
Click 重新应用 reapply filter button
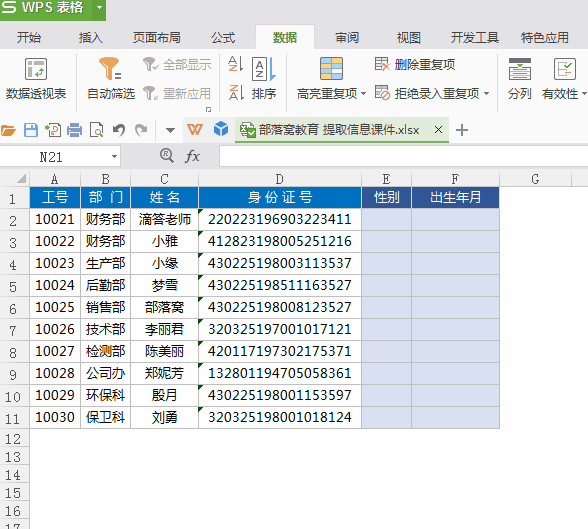pyautogui.click(x=177, y=93)
